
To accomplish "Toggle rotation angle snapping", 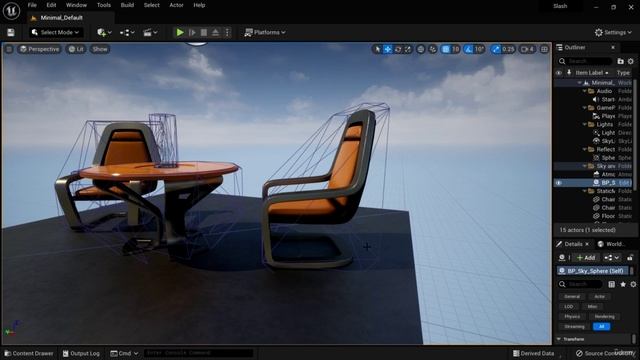I will pyautogui.click(x=469, y=49).
